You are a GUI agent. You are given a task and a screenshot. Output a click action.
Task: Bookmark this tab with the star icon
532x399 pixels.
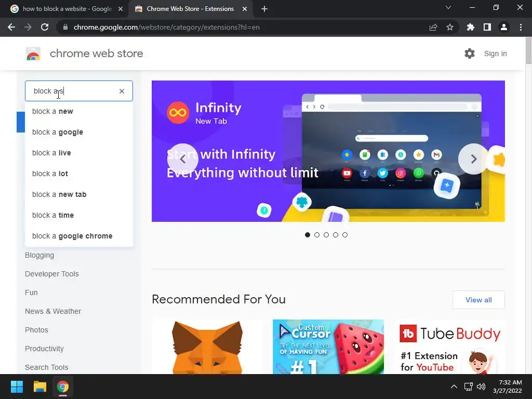pos(450,27)
